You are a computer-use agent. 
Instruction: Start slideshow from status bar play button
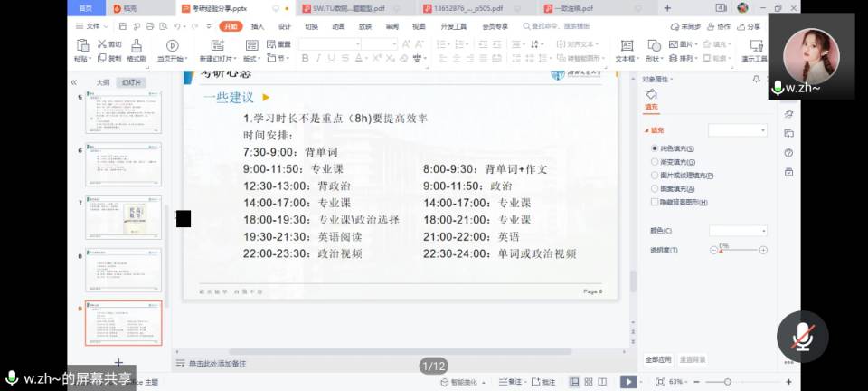pyautogui.click(x=627, y=382)
